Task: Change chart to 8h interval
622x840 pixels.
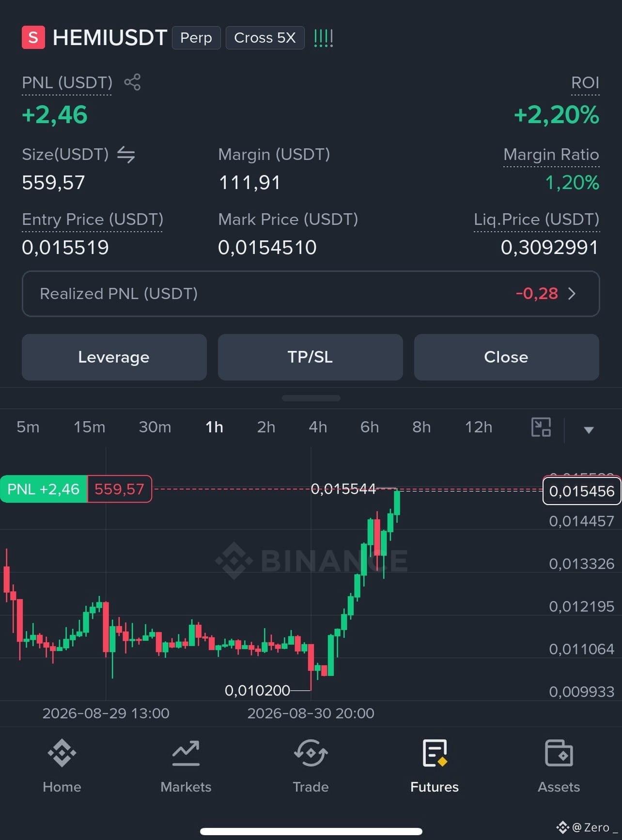Action: pos(421,427)
